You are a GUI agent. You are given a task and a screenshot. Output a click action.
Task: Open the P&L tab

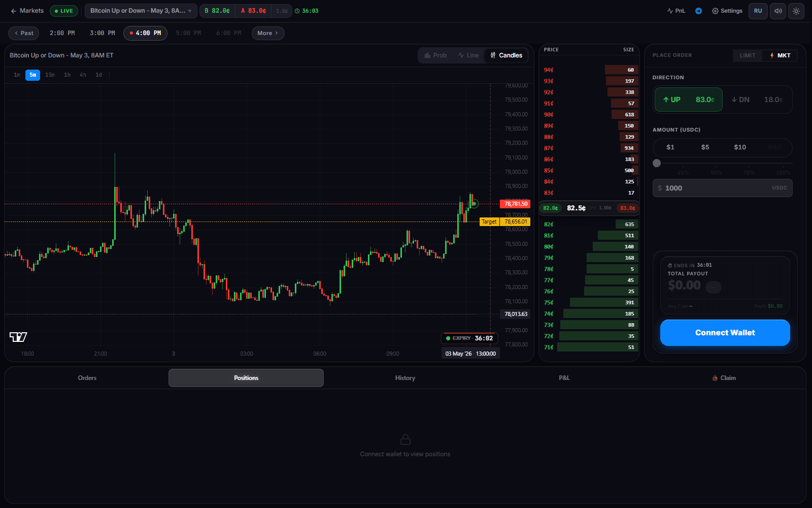click(x=564, y=378)
